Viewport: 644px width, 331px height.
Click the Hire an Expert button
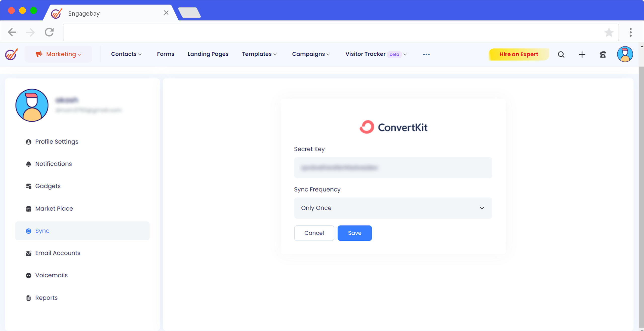(x=519, y=54)
